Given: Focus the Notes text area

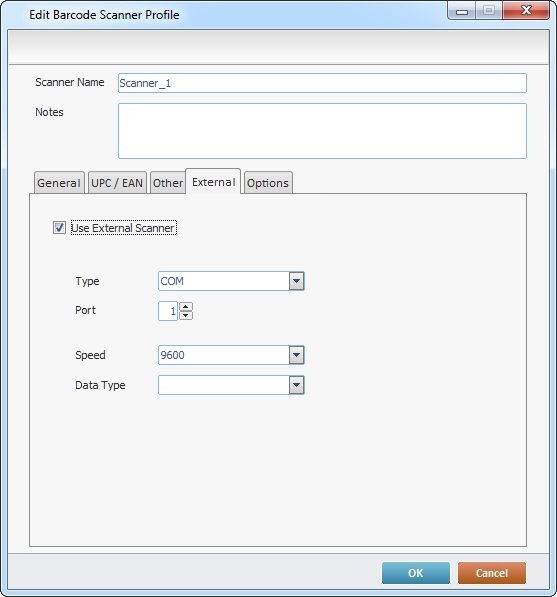Looking at the screenshot, I should point(322,131).
